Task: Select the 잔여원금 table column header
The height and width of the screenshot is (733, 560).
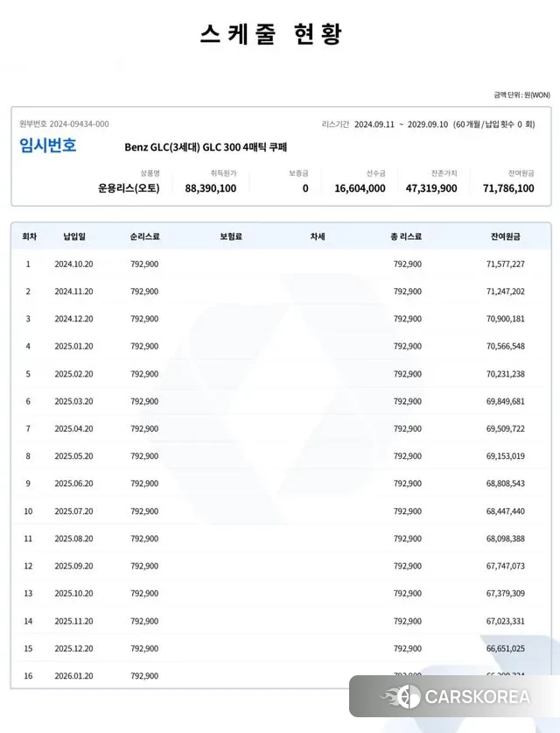Action: (x=506, y=236)
